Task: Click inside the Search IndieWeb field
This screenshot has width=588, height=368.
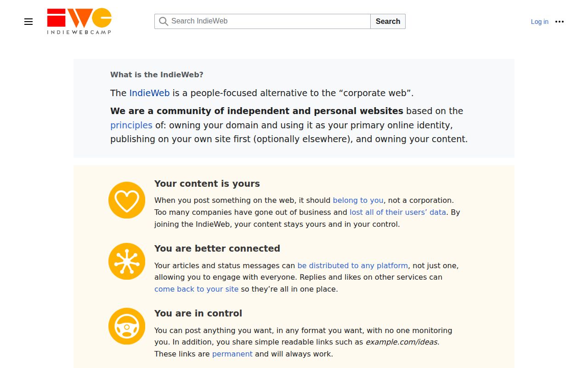Action: 262,21
